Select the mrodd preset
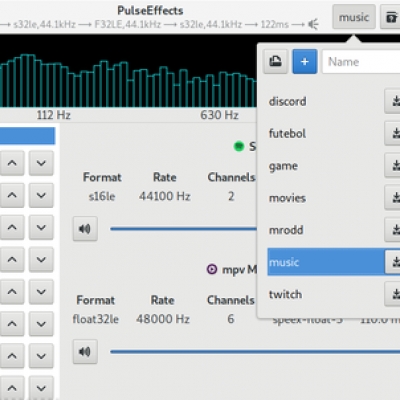Viewport: 400px width, 400px height. pyautogui.click(x=286, y=230)
